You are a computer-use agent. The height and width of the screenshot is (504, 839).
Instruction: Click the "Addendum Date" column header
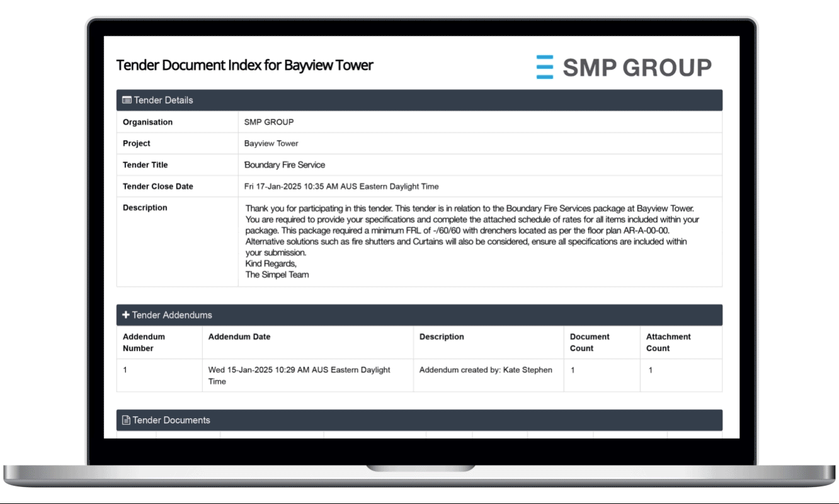click(239, 337)
